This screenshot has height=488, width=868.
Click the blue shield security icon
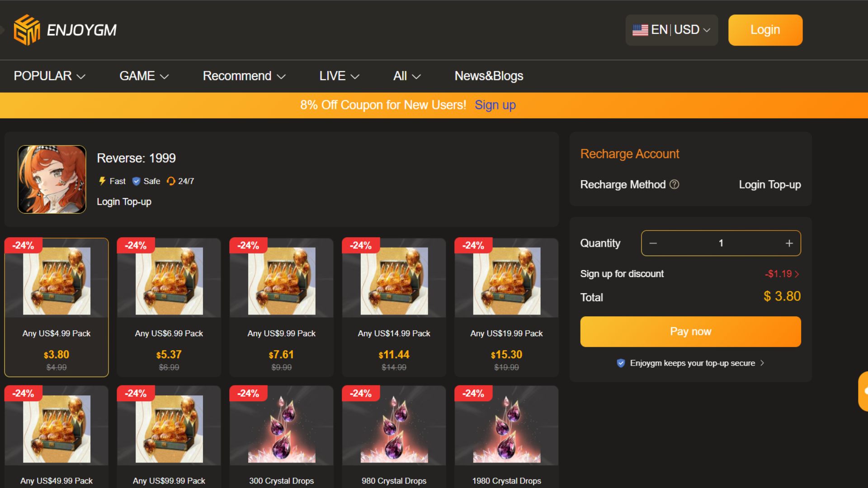tap(621, 363)
